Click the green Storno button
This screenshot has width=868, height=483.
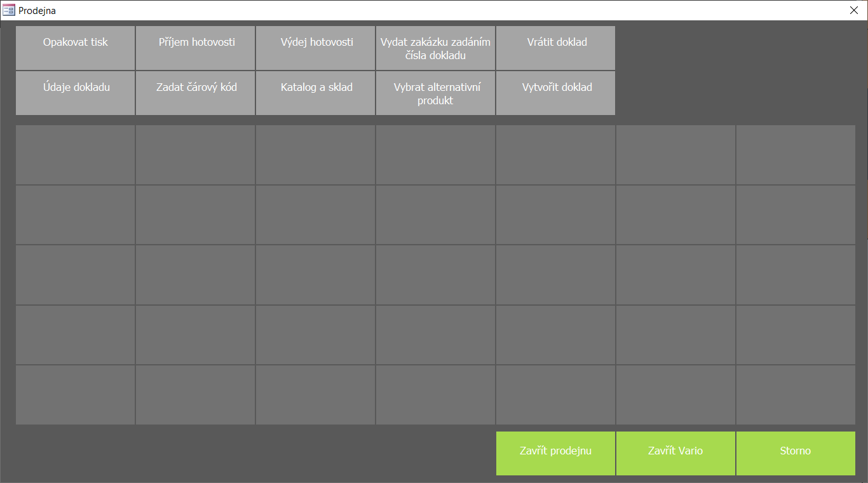pos(796,453)
